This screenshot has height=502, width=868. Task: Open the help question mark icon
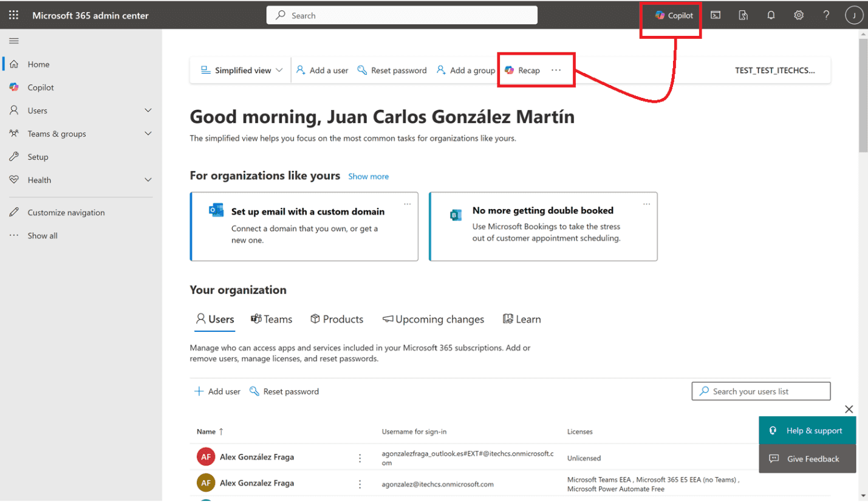point(826,15)
